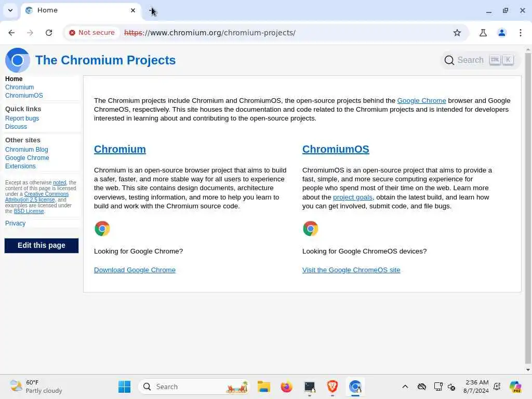Image resolution: width=532 pixels, height=399 pixels.
Task: Open the site Search box
Action: pyautogui.click(x=480, y=60)
